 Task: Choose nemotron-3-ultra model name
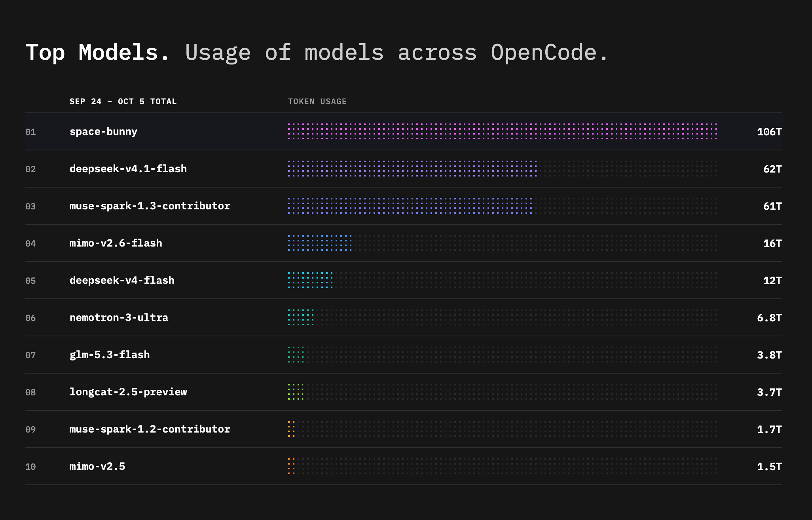click(119, 318)
